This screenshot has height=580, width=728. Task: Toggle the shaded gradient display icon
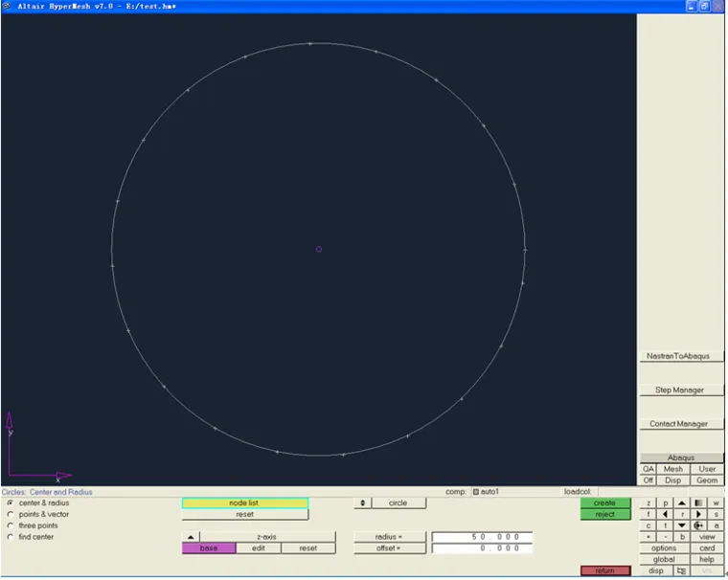pos(698,503)
